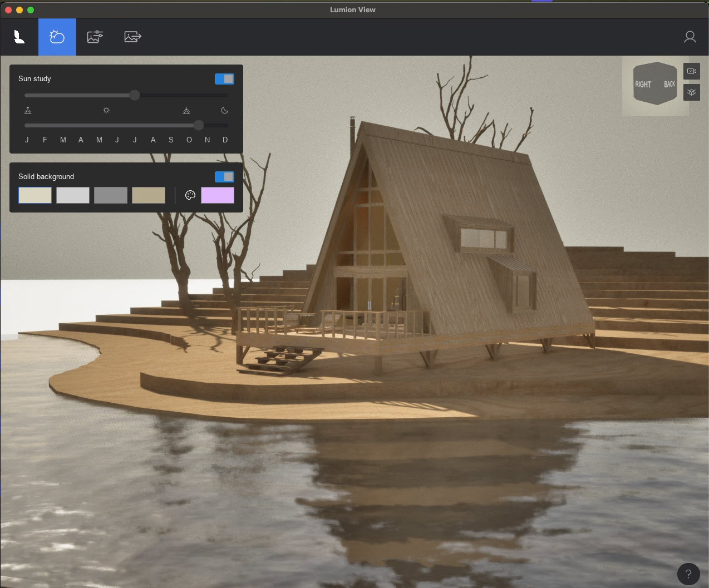The width and height of the screenshot is (709, 588).
Task: Select the purple background color swatch
Action: (x=218, y=195)
